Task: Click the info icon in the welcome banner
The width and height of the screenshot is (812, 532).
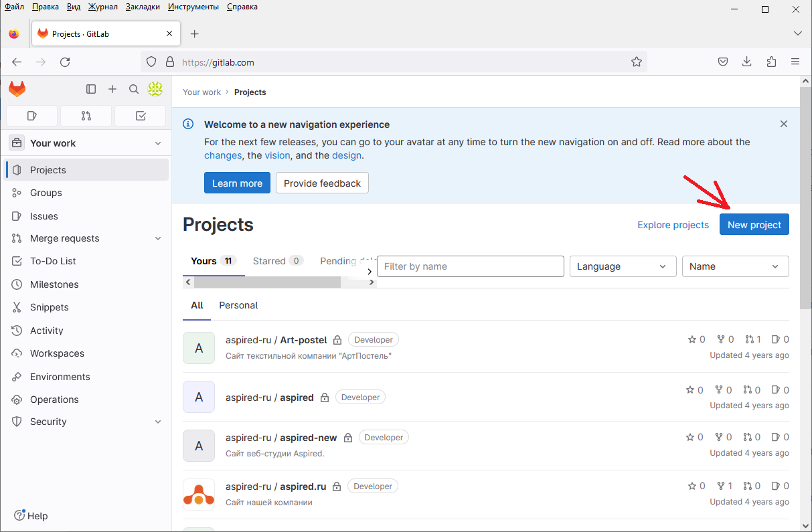Action: [189, 124]
